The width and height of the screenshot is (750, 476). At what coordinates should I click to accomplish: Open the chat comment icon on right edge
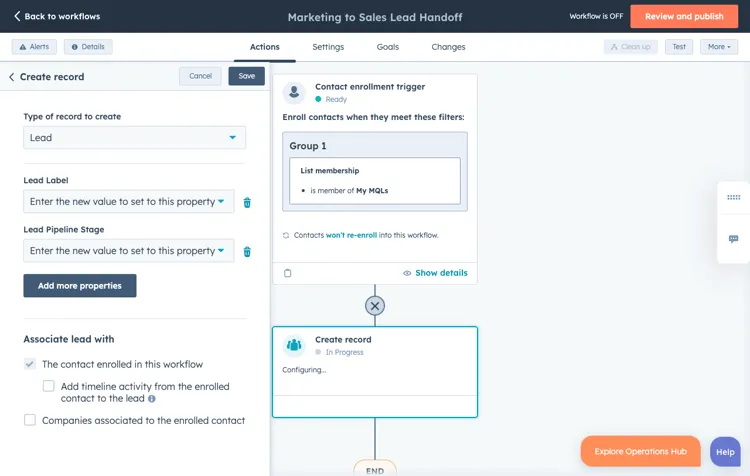point(733,239)
